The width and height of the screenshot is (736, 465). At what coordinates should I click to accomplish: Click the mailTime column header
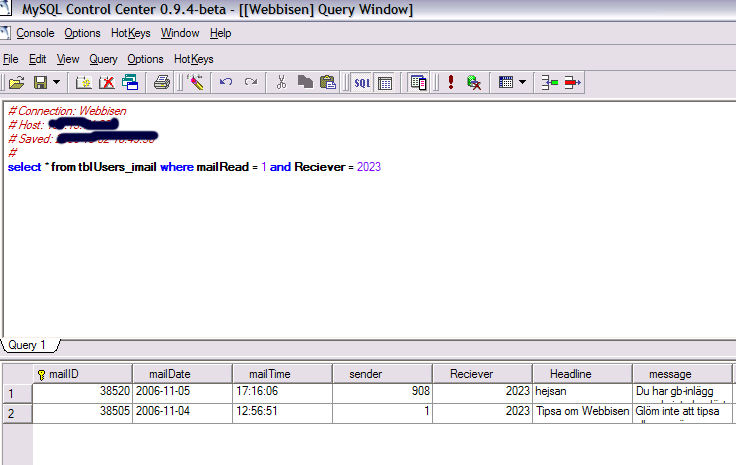[283, 374]
